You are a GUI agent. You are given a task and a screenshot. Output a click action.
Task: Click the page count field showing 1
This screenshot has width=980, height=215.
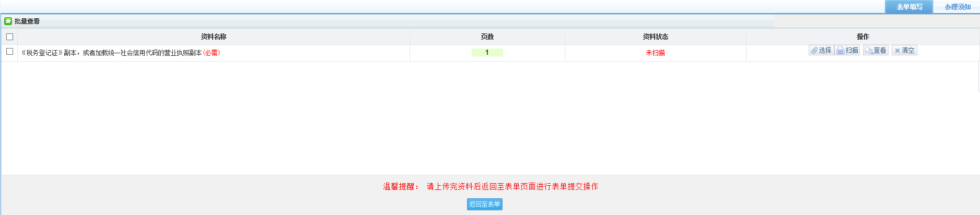tap(487, 52)
